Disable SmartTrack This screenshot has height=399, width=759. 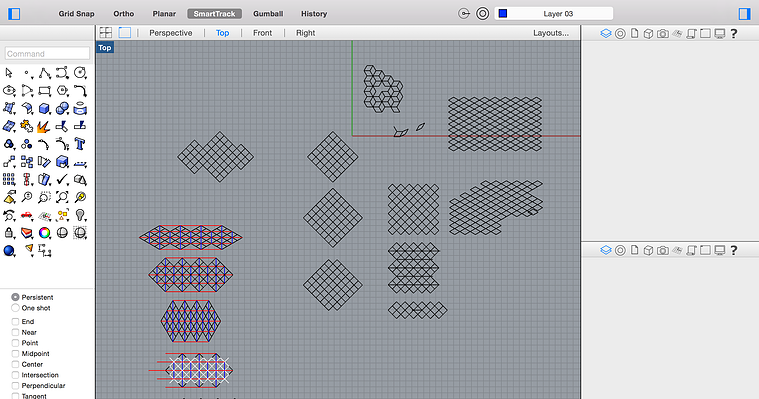pos(214,14)
